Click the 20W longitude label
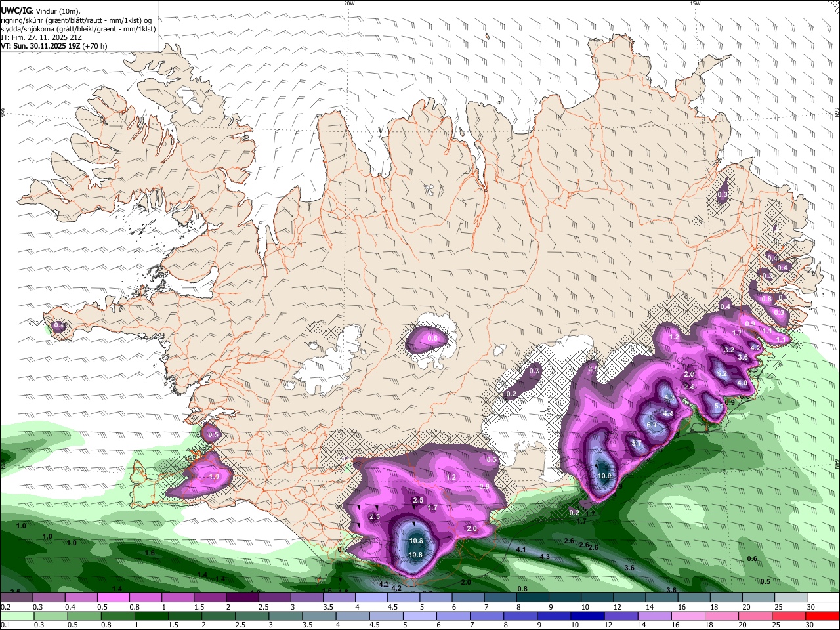The width and height of the screenshot is (840, 630). pyautogui.click(x=349, y=3)
